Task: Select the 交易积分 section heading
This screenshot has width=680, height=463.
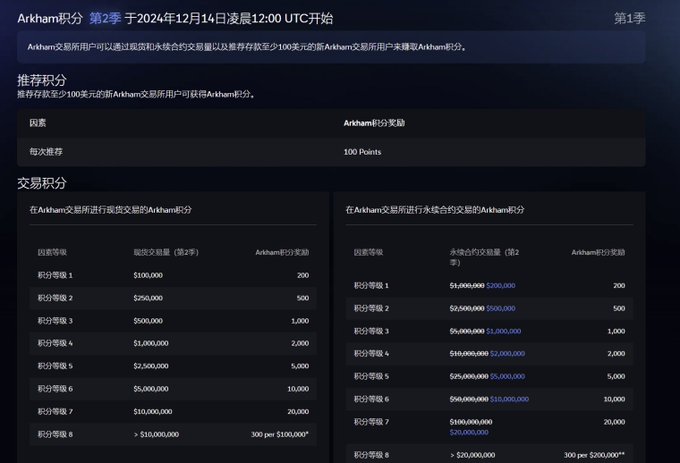Action: coord(42,183)
